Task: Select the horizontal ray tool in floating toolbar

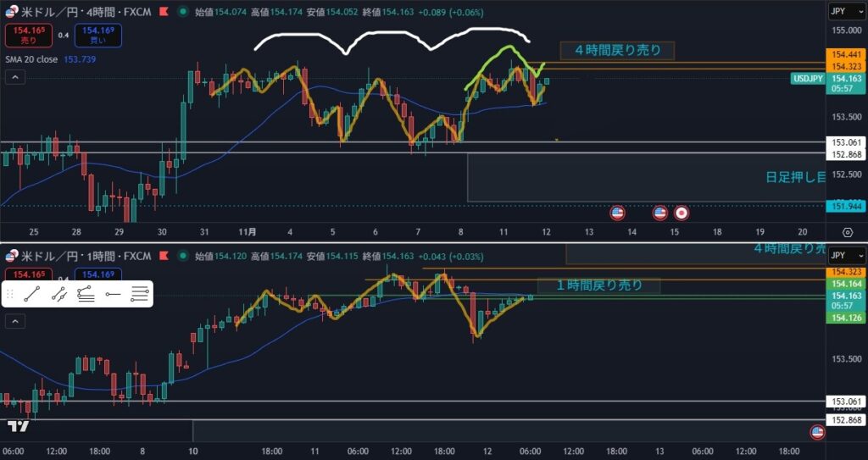Action: (114, 294)
